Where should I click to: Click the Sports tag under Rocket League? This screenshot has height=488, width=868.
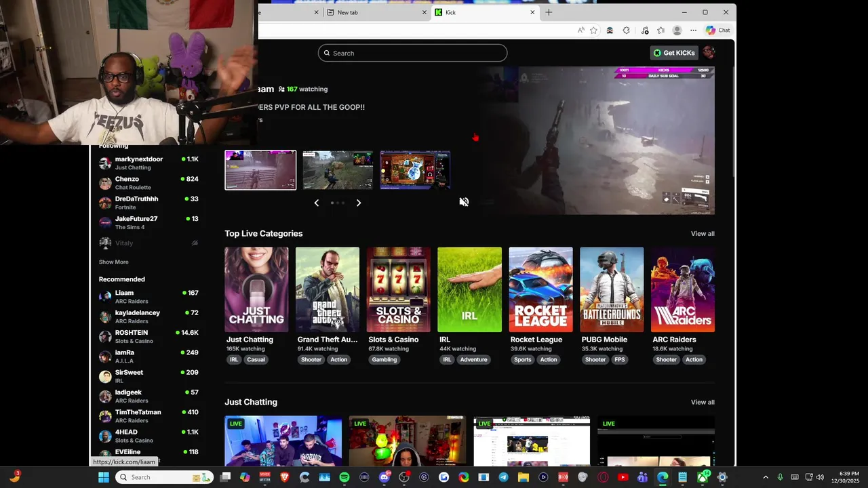click(x=523, y=360)
